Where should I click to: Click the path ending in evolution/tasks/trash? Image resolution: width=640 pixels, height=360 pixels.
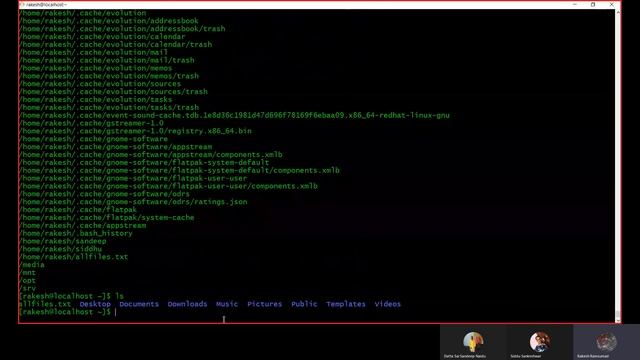coord(109,107)
